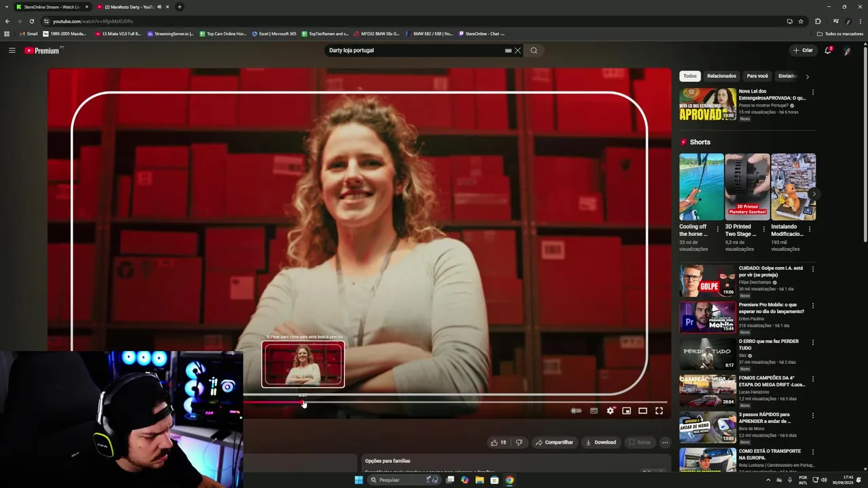Image resolution: width=868 pixels, height=488 pixels.
Task: Click the address bar URL
Action: click(x=93, y=21)
